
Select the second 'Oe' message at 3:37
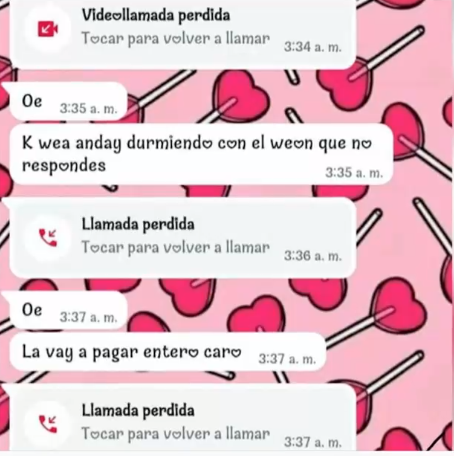click(x=68, y=310)
